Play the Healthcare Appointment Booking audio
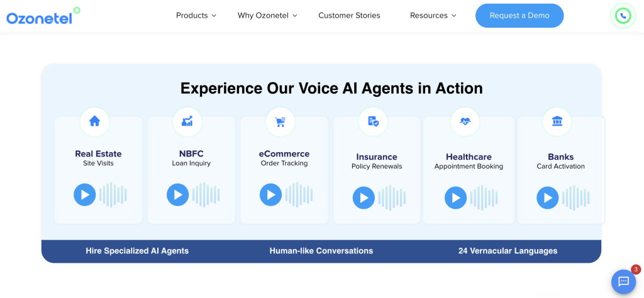644x298 pixels. click(455, 198)
